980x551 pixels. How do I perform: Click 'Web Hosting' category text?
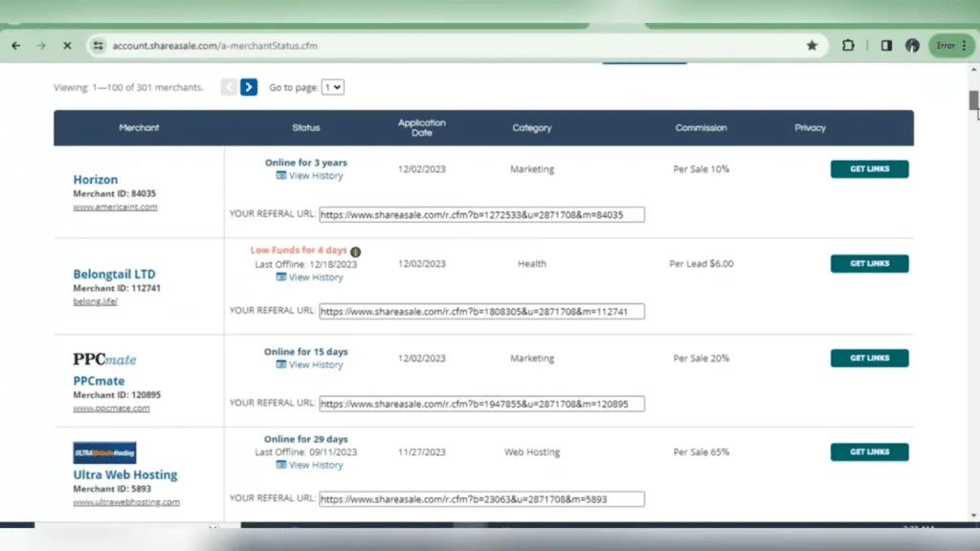coord(532,452)
